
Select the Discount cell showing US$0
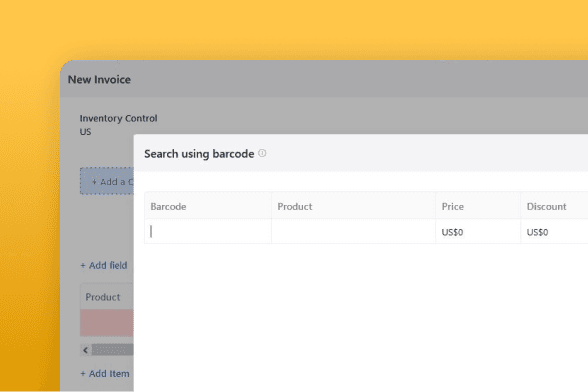[x=554, y=232]
